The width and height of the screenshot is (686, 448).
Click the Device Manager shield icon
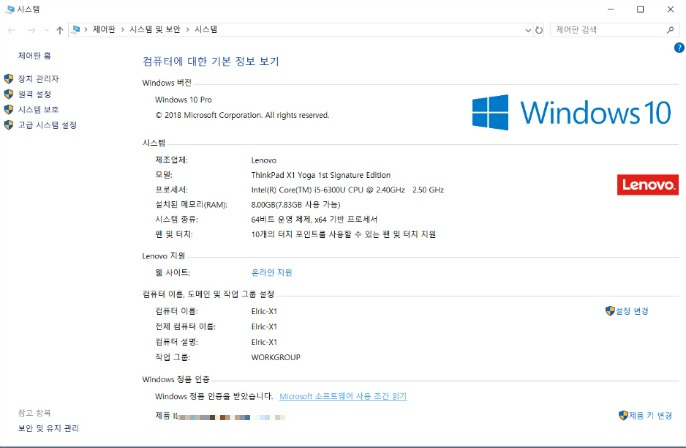click(x=9, y=79)
